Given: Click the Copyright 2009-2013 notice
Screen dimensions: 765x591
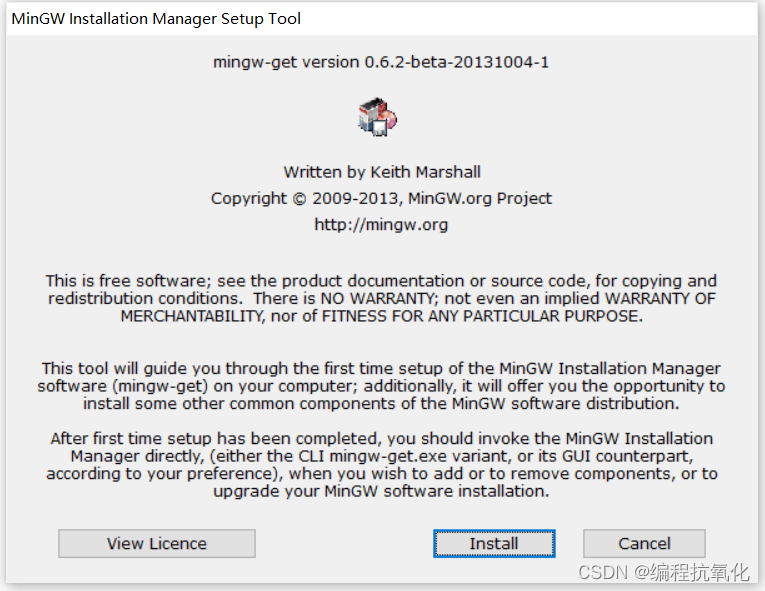Looking at the screenshot, I should coord(381,198).
